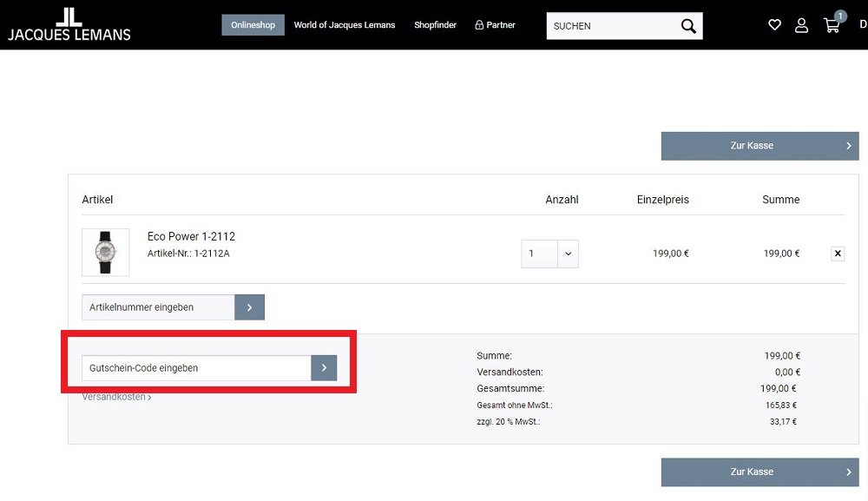868x501 pixels.
Task: Click the Gesamtsumme 199,00 € value
Action: coord(779,389)
